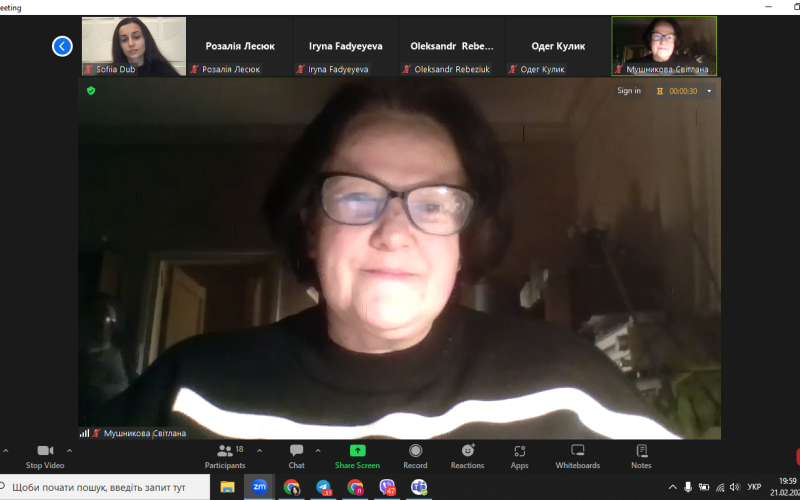Click the taskbar clock showing 19:59
The image size is (800, 500).
click(x=788, y=481)
